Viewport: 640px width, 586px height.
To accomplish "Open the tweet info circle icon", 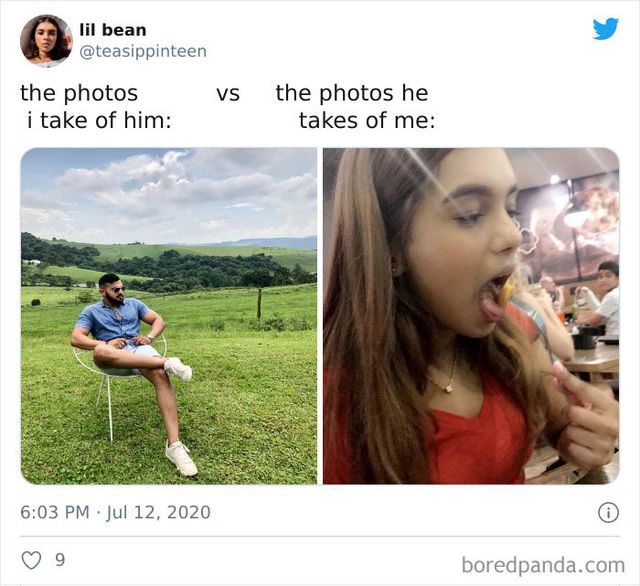I will click(606, 512).
